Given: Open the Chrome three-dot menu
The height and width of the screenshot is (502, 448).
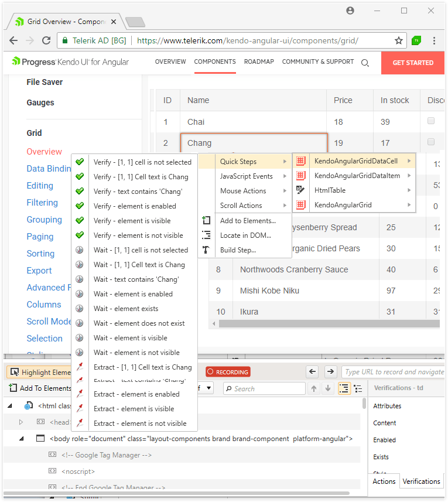Looking at the screenshot, I should coord(434,40).
